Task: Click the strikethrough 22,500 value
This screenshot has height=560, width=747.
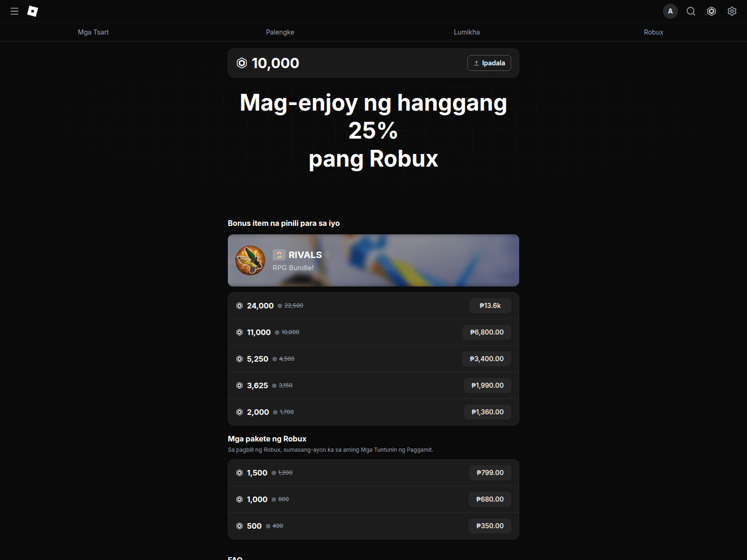Action: pos(294,306)
